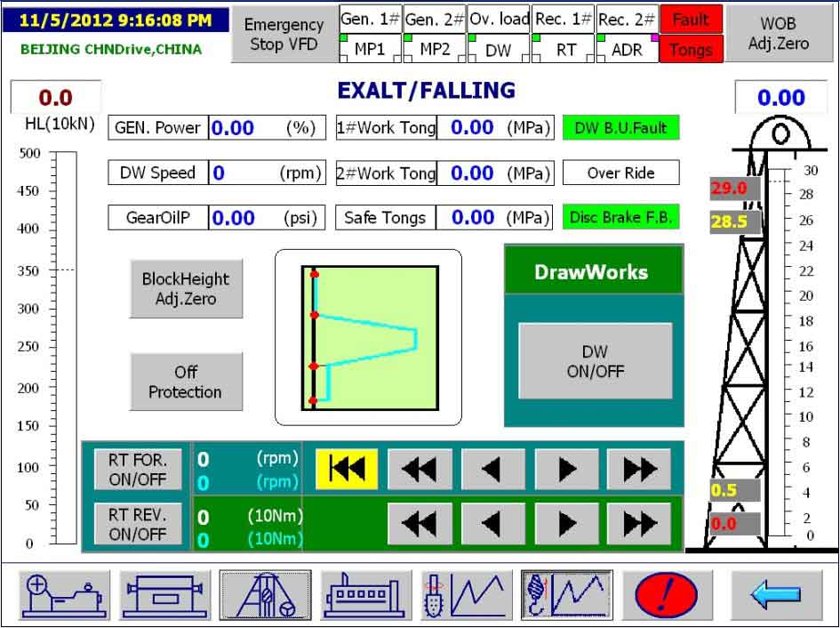840x628 pixels.
Task: Increase torque with single right arrow
Action: click(x=565, y=523)
